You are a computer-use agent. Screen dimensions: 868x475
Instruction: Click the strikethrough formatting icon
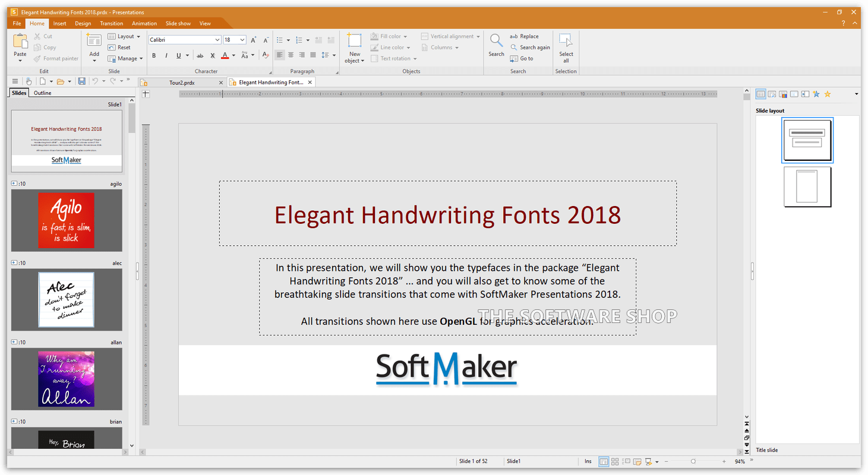point(200,56)
